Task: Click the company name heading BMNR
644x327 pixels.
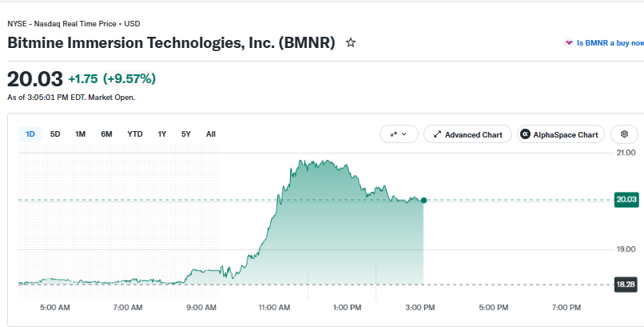Action: click(x=171, y=42)
